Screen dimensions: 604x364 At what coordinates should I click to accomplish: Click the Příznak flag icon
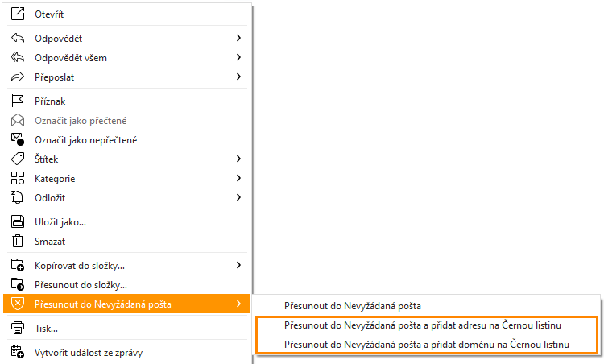[x=18, y=101]
